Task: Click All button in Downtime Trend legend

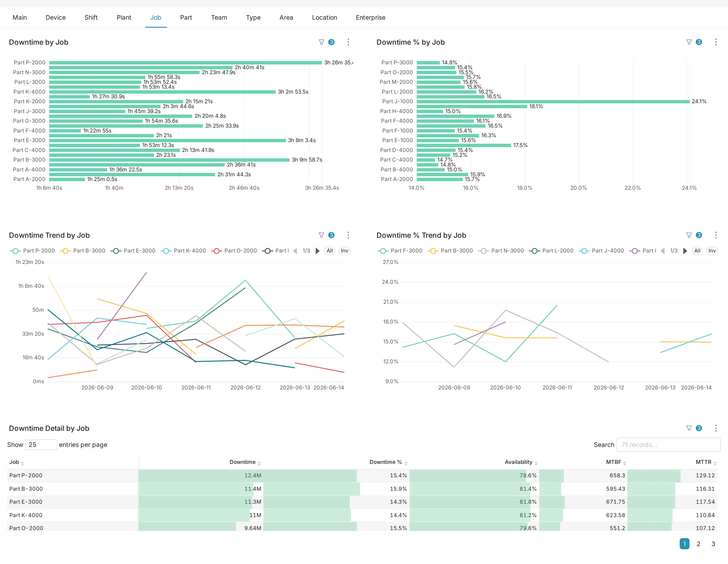Action: coord(330,251)
